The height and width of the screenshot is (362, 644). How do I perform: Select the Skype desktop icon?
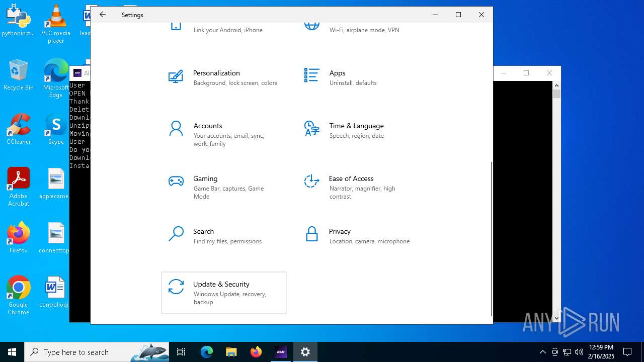pos(56,129)
